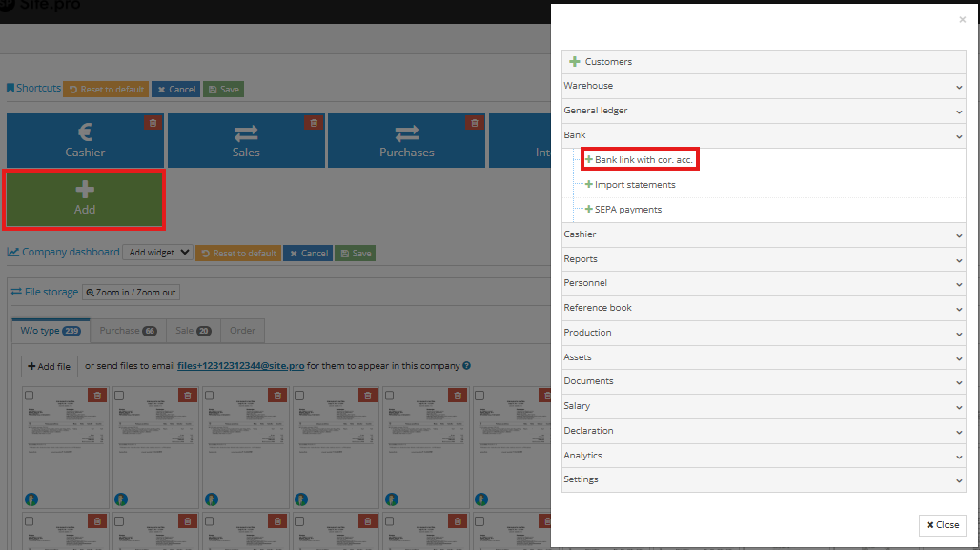The width and height of the screenshot is (980, 550).
Task: Expand the Warehouse section
Action: pyautogui.click(x=763, y=86)
